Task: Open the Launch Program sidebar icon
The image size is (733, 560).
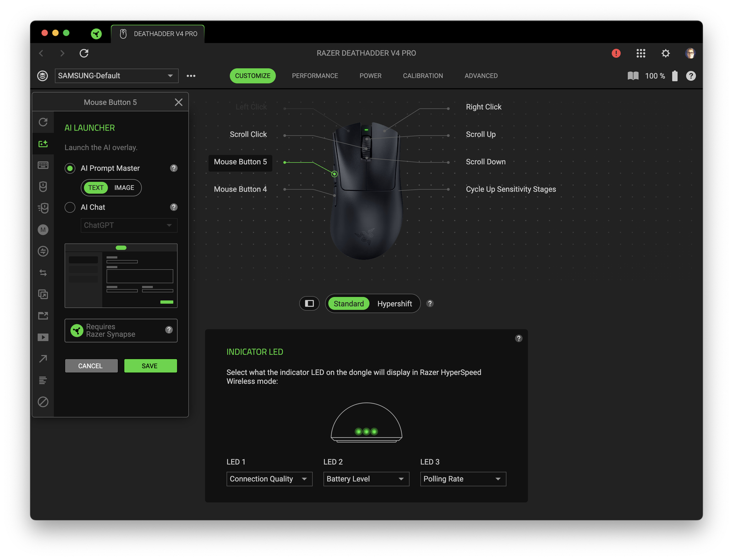Action: coord(43,315)
